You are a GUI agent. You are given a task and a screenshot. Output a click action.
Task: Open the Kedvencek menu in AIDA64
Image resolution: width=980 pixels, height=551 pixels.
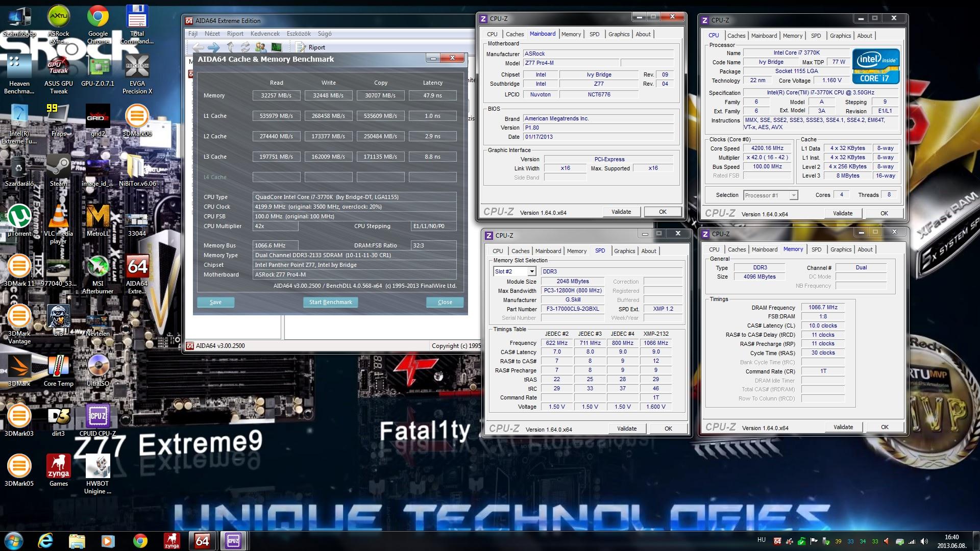click(265, 34)
